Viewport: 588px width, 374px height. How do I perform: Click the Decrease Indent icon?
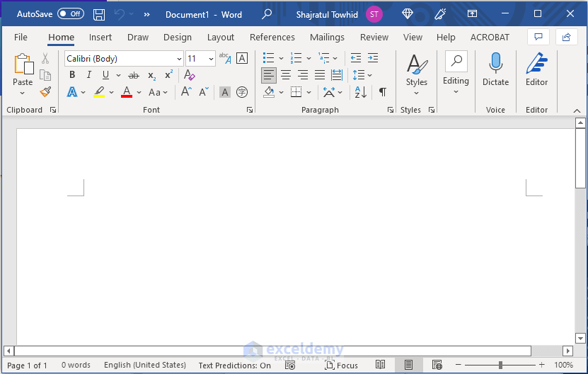(355, 58)
